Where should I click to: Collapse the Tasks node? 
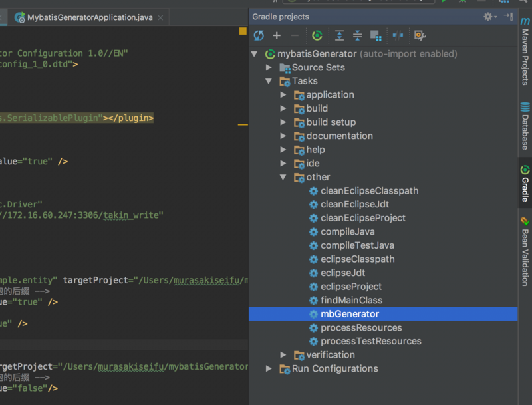pos(269,81)
